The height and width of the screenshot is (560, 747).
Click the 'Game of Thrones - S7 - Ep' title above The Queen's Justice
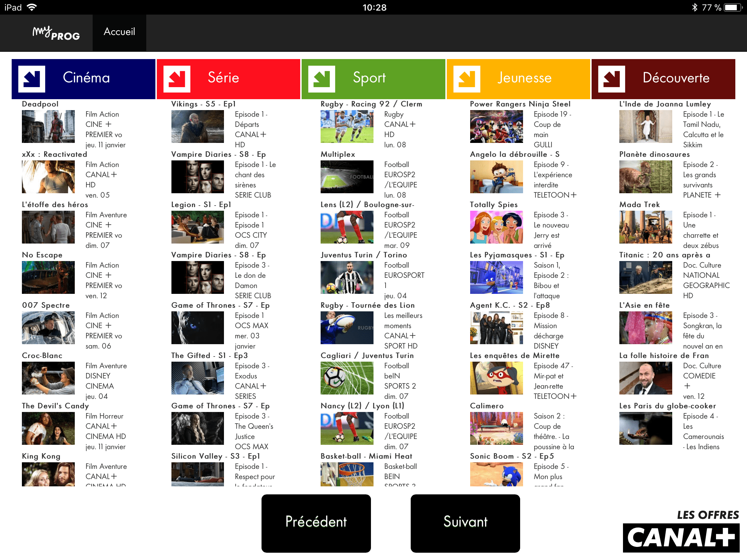[x=221, y=406]
